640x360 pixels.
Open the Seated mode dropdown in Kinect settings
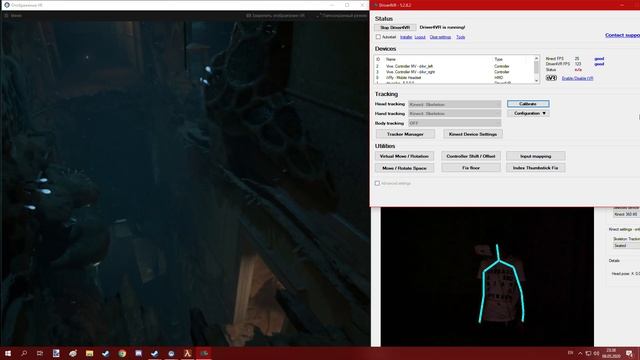coord(627,245)
